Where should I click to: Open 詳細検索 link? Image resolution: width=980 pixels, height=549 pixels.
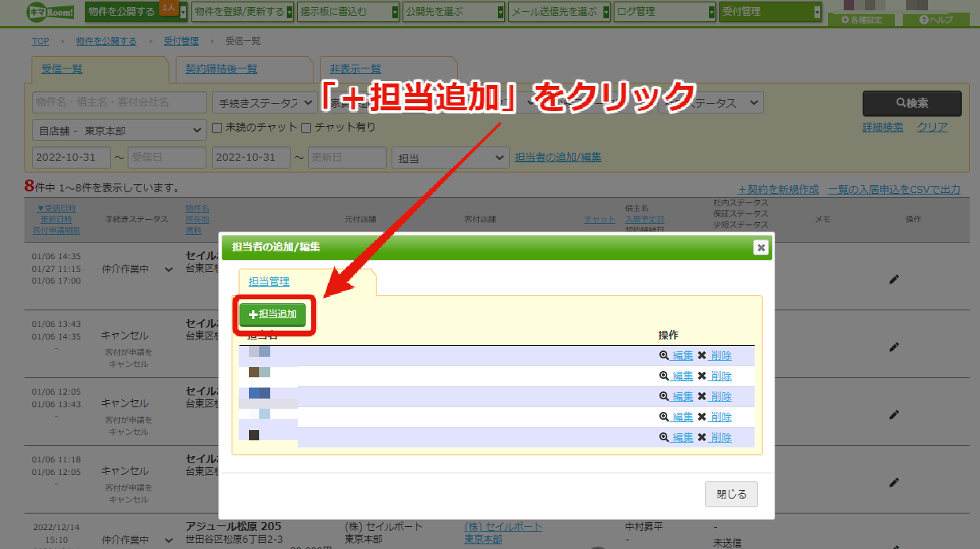(x=883, y=127)
